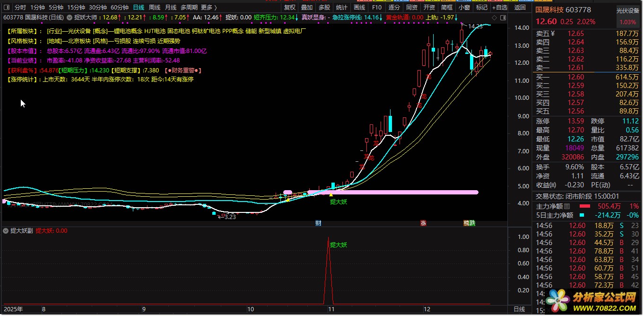This screenshot has width=644, height=316.
Task: Expand the 捉妖大师 indicator dropdown arrow
Action: coord(70,17)
